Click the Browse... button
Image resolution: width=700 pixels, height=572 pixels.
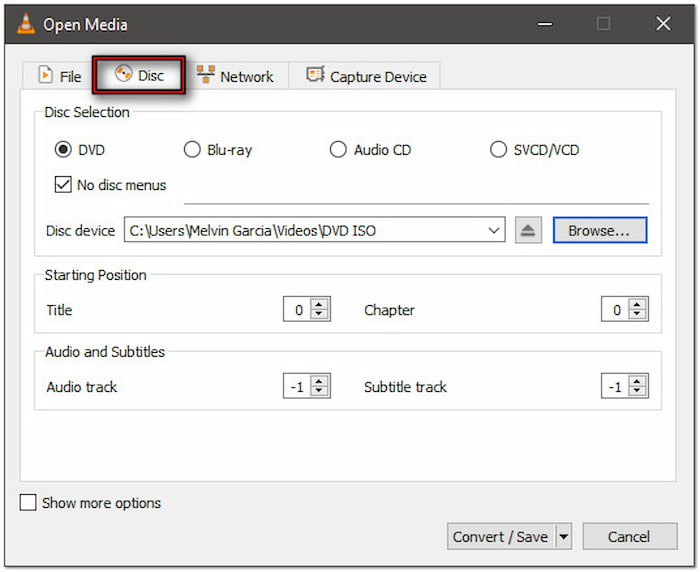click(x=599, y=231)
